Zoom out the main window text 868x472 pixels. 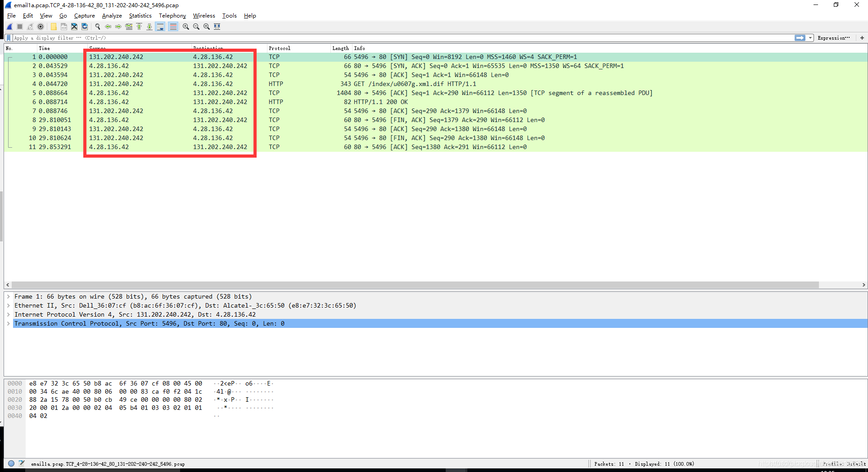pos(196,27)
